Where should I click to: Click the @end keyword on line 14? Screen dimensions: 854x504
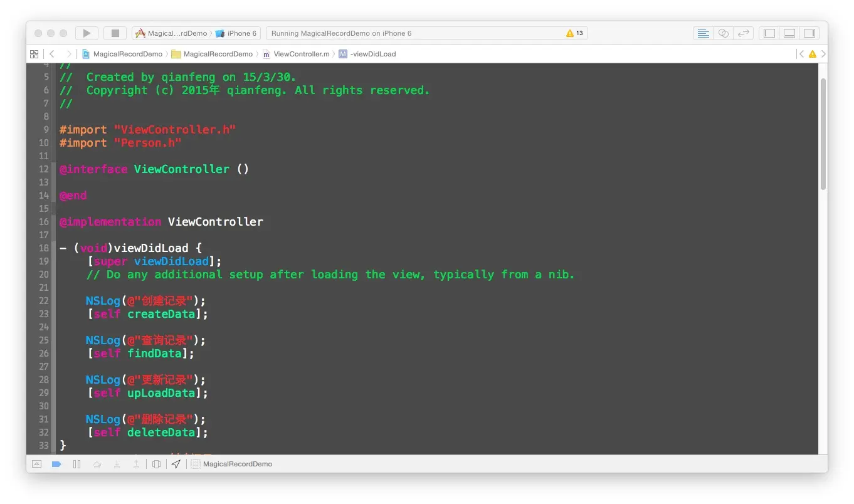click(x=73, y=196)
